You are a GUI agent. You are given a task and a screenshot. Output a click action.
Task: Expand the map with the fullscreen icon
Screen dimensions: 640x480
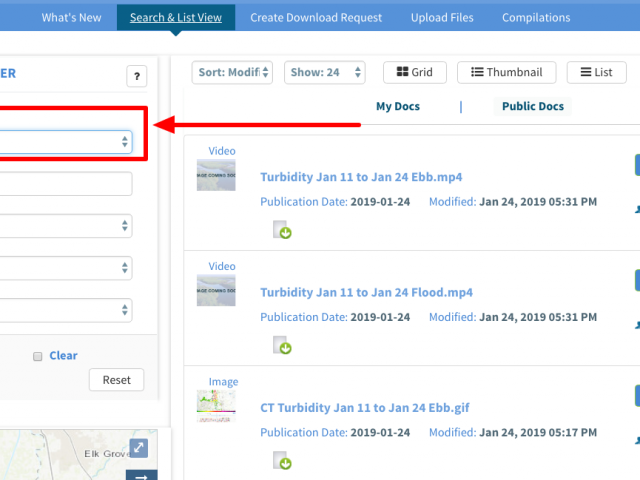tap(138, 449)
